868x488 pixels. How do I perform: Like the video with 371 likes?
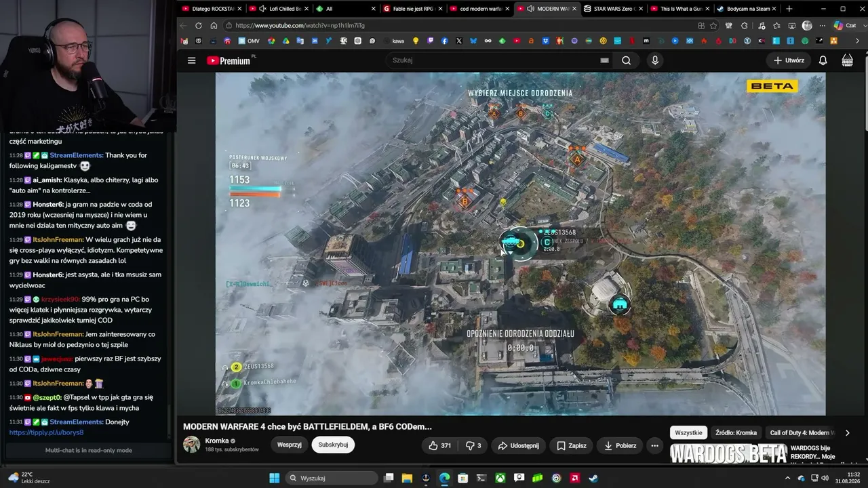pos(439,445)
